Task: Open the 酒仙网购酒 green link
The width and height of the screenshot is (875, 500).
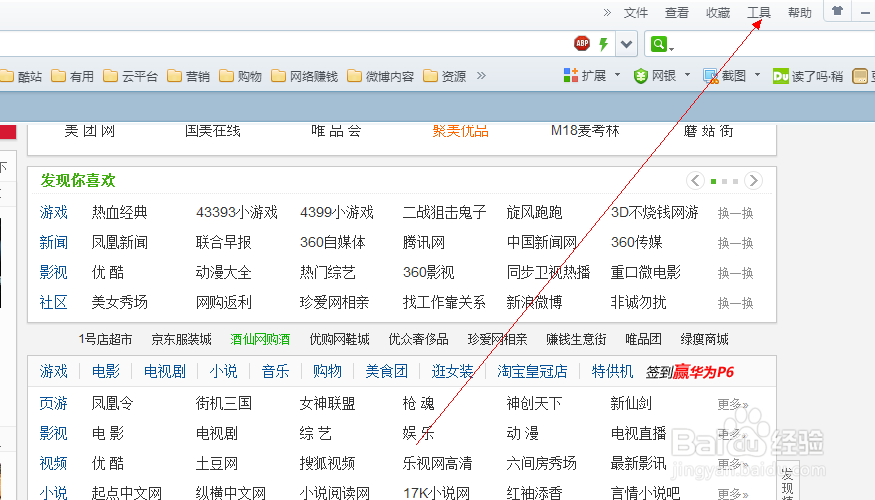Action: coord(260,339)
